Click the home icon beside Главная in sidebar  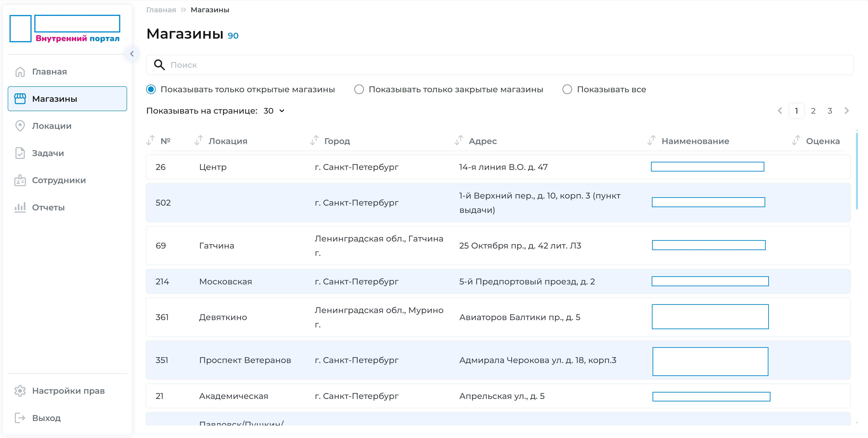20,72
